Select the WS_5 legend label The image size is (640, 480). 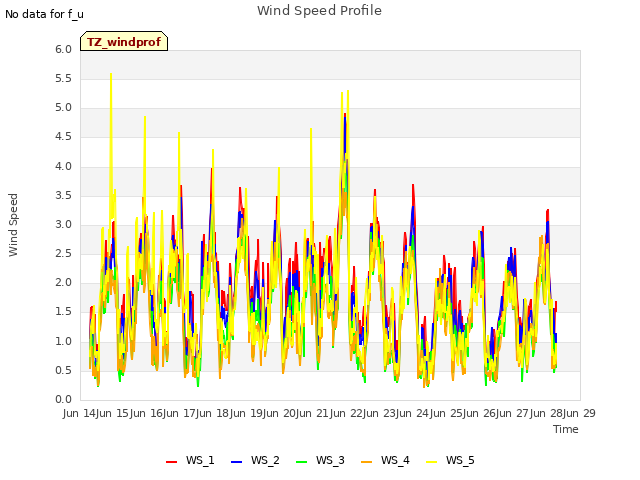pyautogui.click(x=460, y=460)
